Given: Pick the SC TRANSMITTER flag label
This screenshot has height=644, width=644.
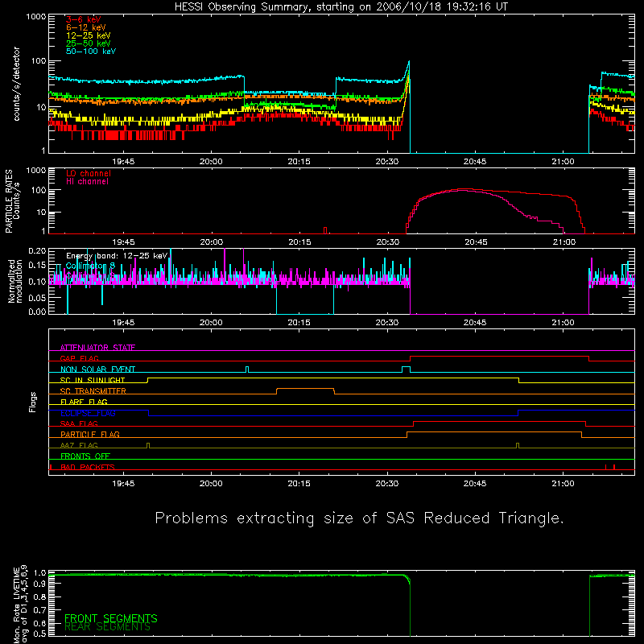Looking at the screenshot, I should [93, 391].
